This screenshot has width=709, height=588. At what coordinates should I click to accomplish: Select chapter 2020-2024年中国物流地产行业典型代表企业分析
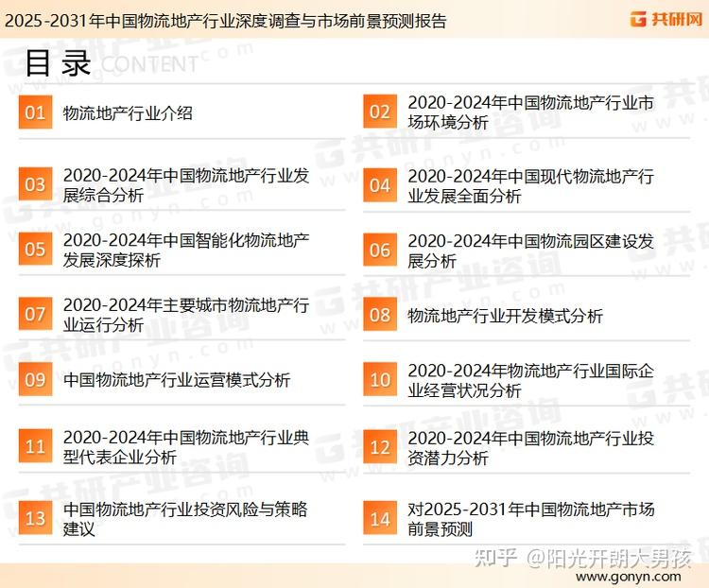[x=186, y=447]
